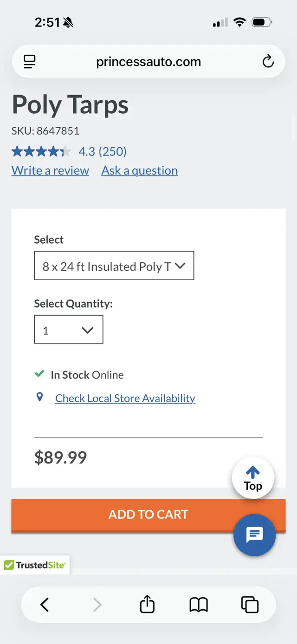Viewport: 297px width, 644px height.
Task: Open the Write a review link
Action: (x=50, y=171)
